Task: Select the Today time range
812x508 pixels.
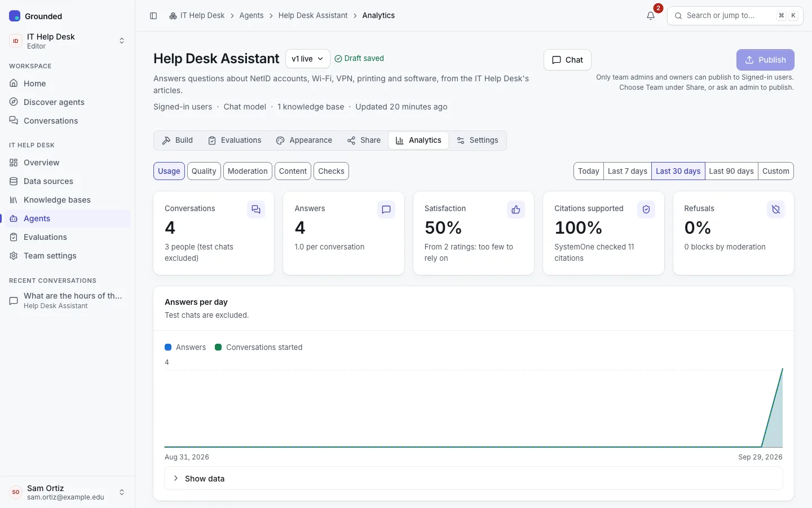Action: (x=589, y=171)
